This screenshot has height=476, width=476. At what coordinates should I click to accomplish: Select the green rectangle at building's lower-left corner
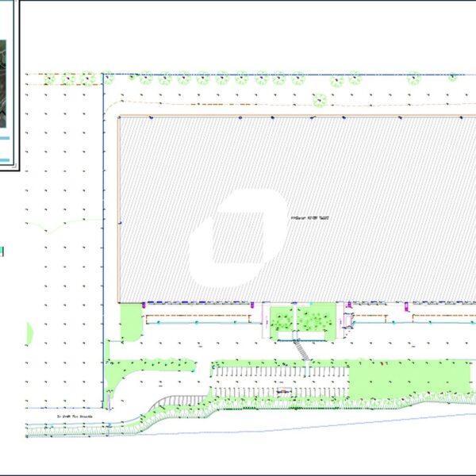pos(130,322)
